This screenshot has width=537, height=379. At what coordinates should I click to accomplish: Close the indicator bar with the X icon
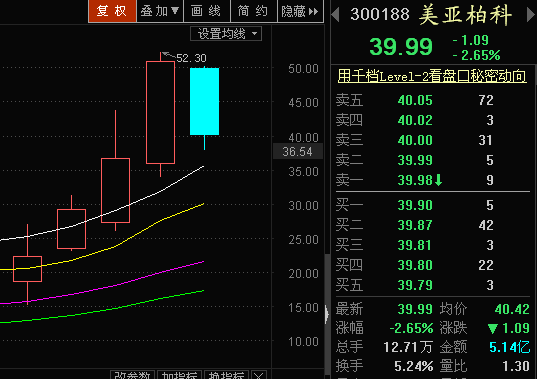[x=259, y=375]
